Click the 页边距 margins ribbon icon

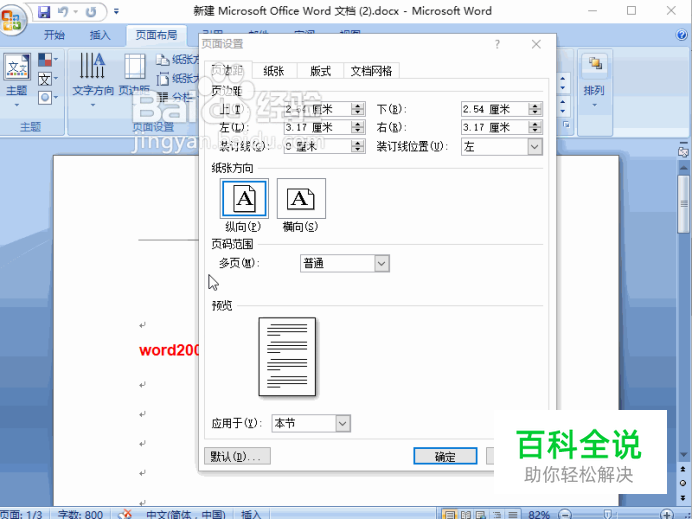point(135,66)
